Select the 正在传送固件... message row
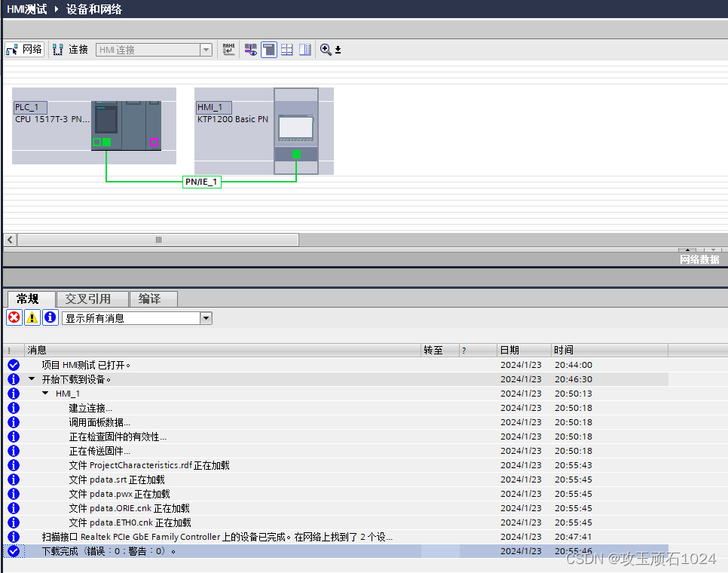This screenshot has width=728, height=573. [336, 451]
